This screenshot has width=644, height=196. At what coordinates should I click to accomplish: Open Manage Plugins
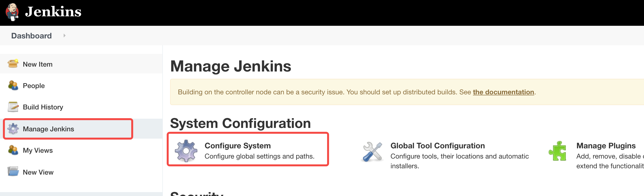(x=606, y=145)
